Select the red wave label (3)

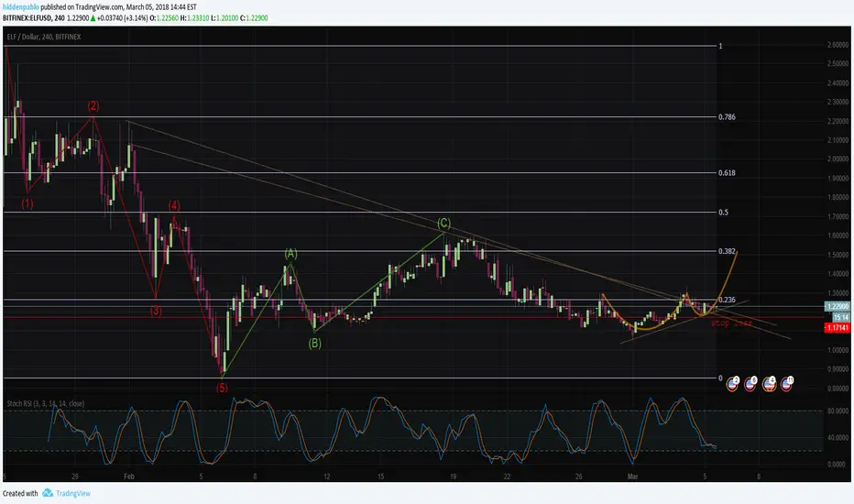point(156,311)
